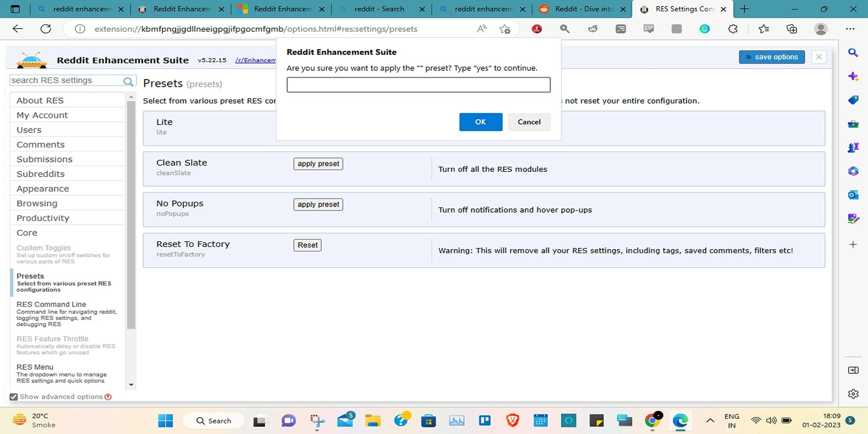Apply the Clean Slate preset

pos(318,164)
